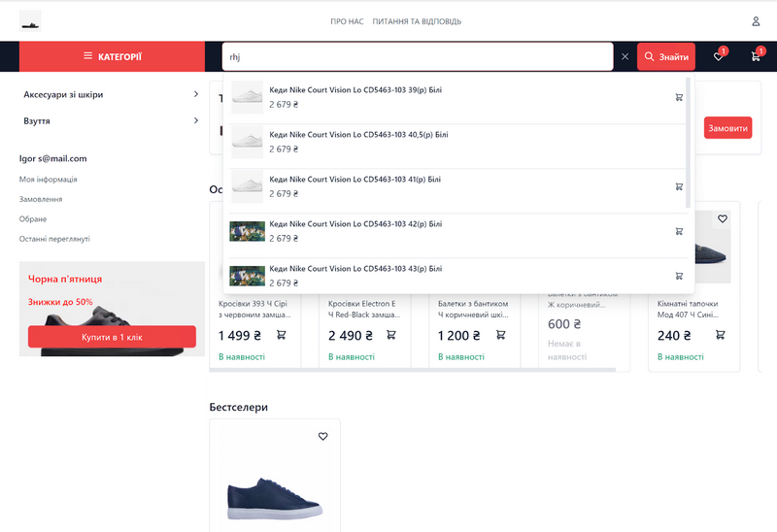777x532 pixels.
Task: Add Кімнатні тапочки to cart
Action: point(720,335)
